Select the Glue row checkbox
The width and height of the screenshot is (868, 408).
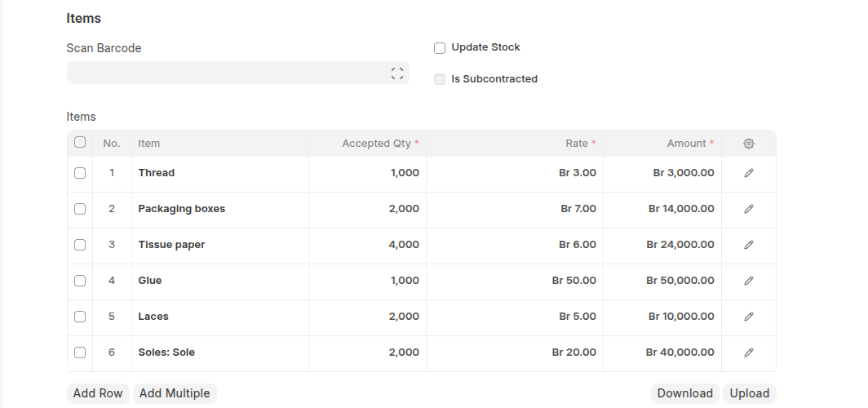tap(80, 281)
